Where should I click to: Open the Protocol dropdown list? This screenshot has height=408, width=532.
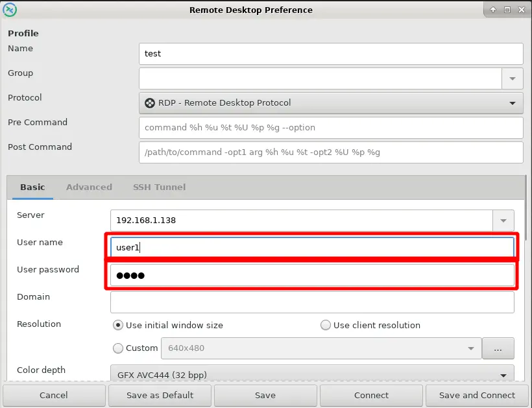pyautogui.click(x=331, y=102)
